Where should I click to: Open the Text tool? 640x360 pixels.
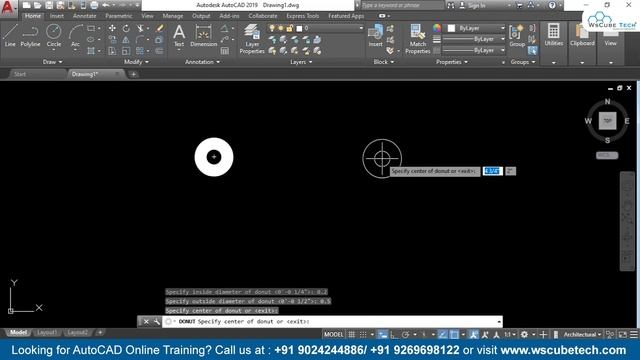[x=179, y=36]
